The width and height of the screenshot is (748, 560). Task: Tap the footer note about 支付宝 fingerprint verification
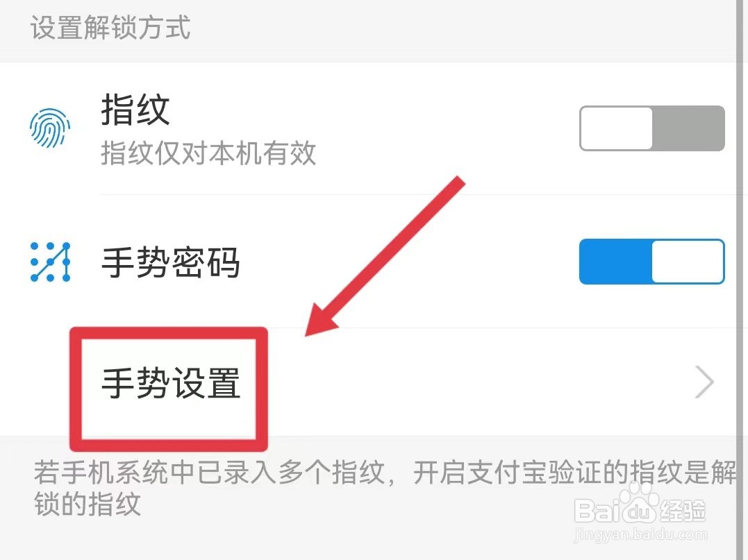point(385,488)
